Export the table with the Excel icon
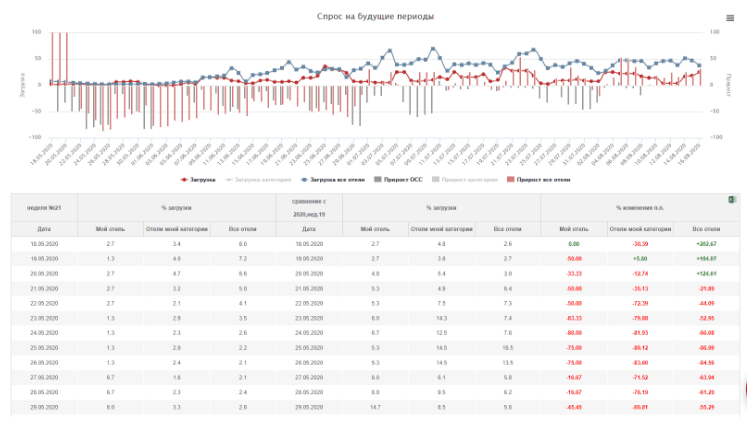Viewport: 747px width, 422px height. point(732,201)
